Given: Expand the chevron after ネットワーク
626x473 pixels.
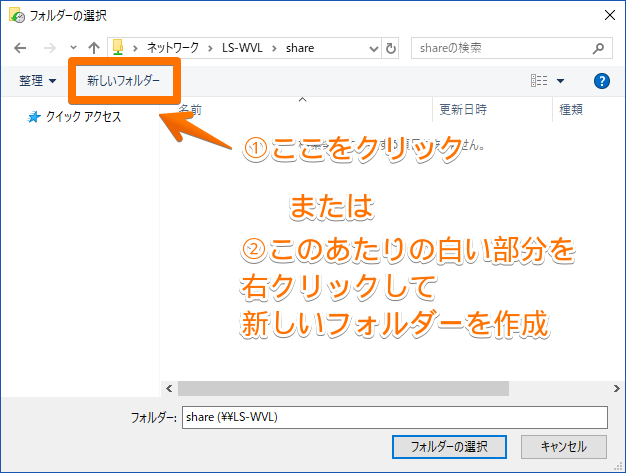Looking at the screenshot, I should (210, 48).
